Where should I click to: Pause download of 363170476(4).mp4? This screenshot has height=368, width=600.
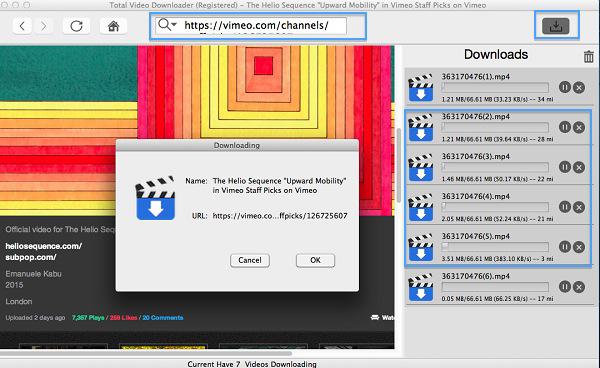(x=565, y=207)
